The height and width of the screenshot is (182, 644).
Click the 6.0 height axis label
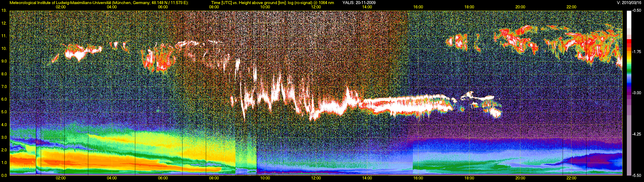4,99
